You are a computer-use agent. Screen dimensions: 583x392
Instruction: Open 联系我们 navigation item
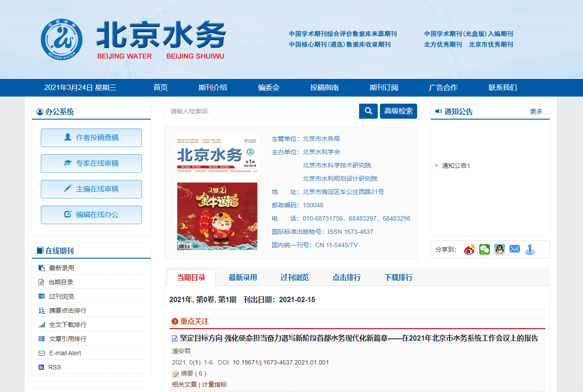[x=503, y=88]
